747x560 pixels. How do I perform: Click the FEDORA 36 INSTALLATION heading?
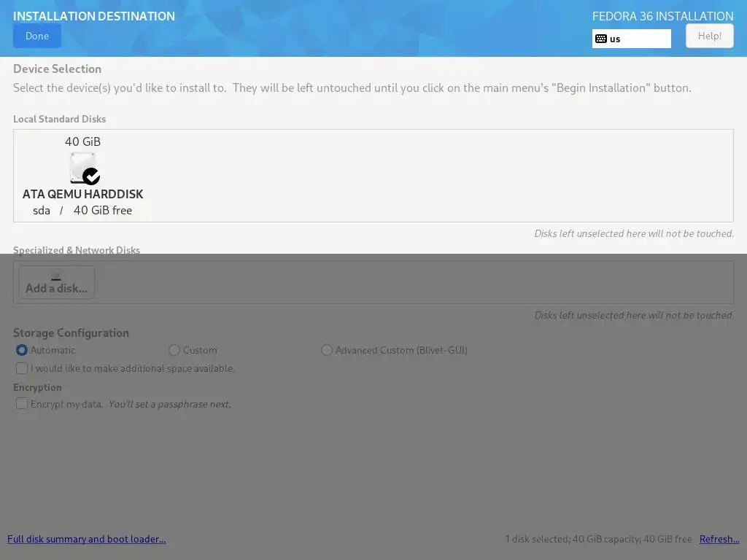pyautogui.click(x=662, y=16)
